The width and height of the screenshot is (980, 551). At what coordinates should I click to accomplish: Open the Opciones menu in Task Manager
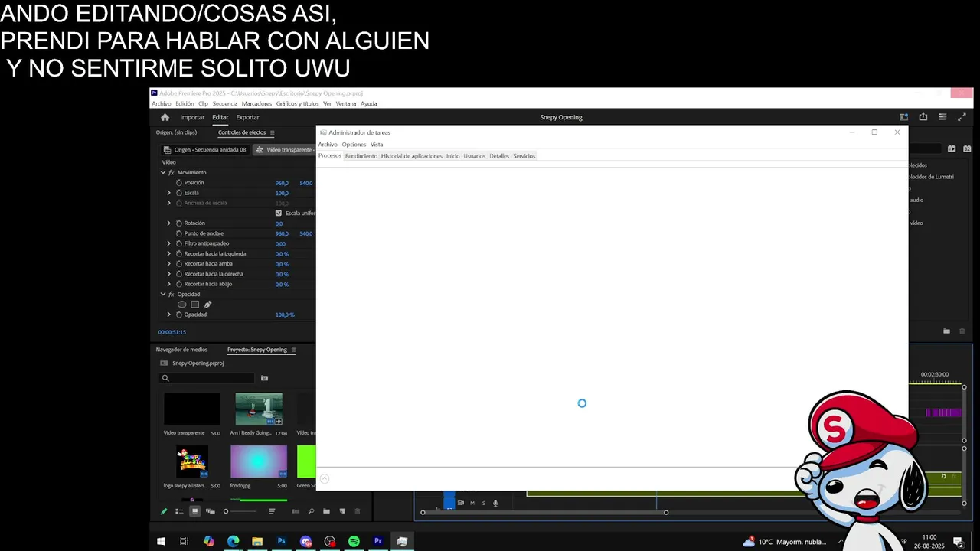[x=354, y=145]
